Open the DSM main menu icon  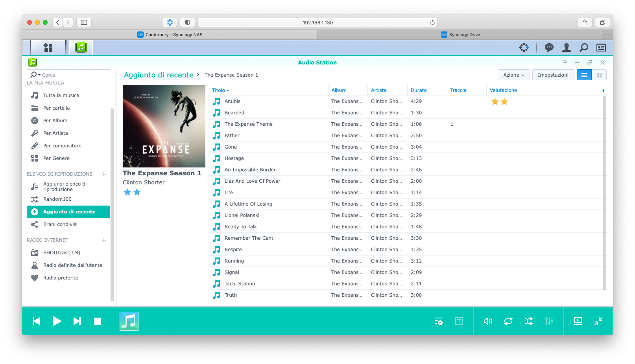coord(48,48)
